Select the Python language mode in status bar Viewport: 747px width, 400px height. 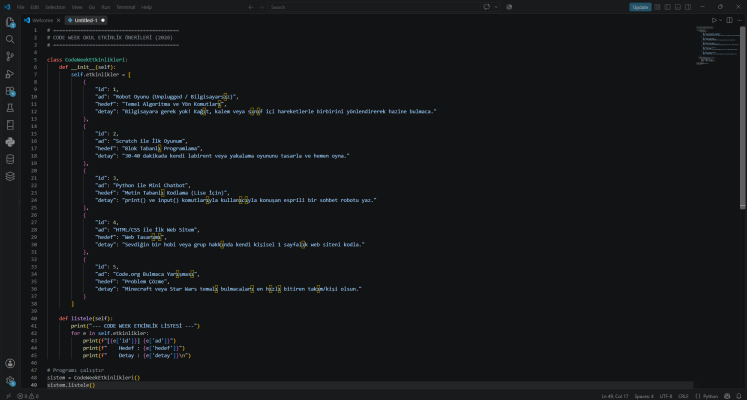pos(707,396)
